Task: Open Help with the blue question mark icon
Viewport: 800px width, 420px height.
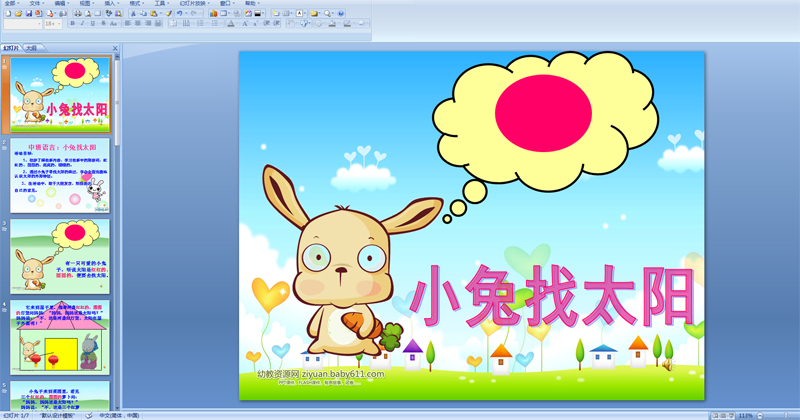Action: [x=340, y=13]
